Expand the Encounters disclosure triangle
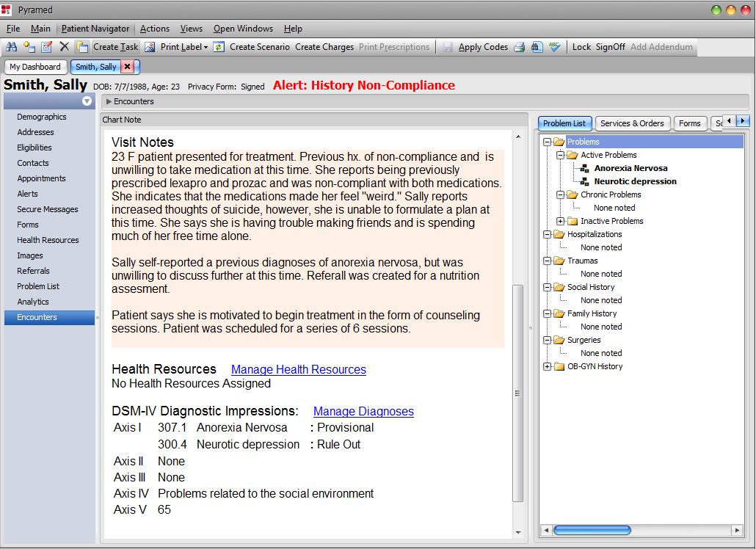The height and width of the screenshot is (549, 756). click(109, 102)
